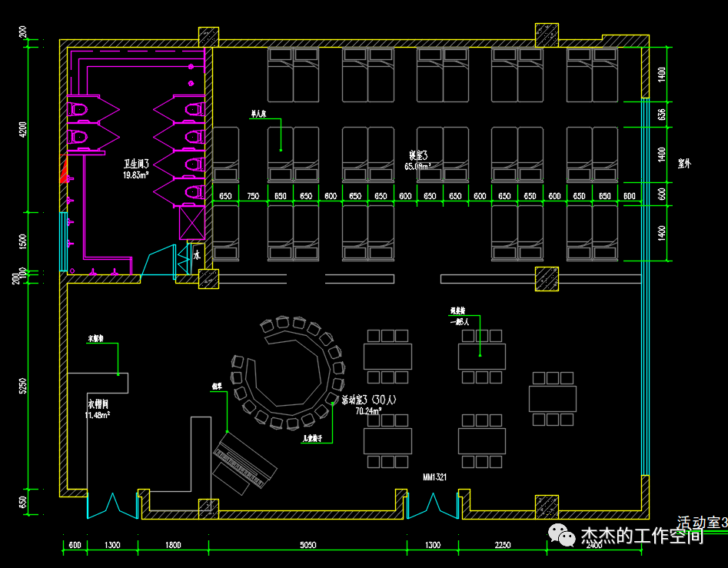Select the 寝室3 room label

418,155
